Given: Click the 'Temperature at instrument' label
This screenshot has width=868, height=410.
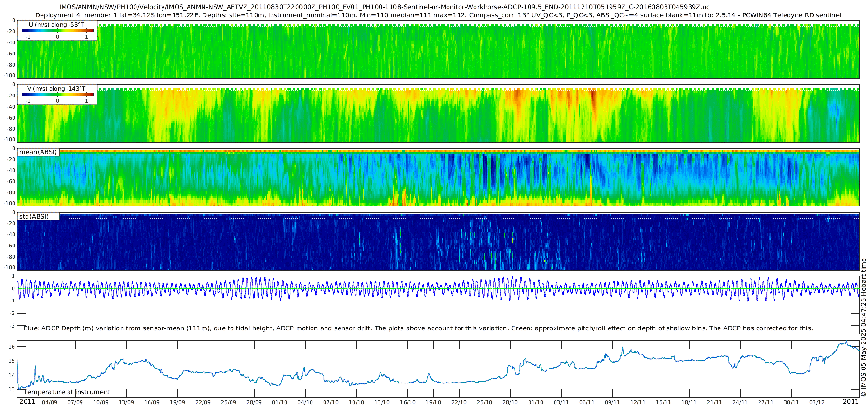Looking at the screenshot, I should pyautogui.click(x=67, y=392).
